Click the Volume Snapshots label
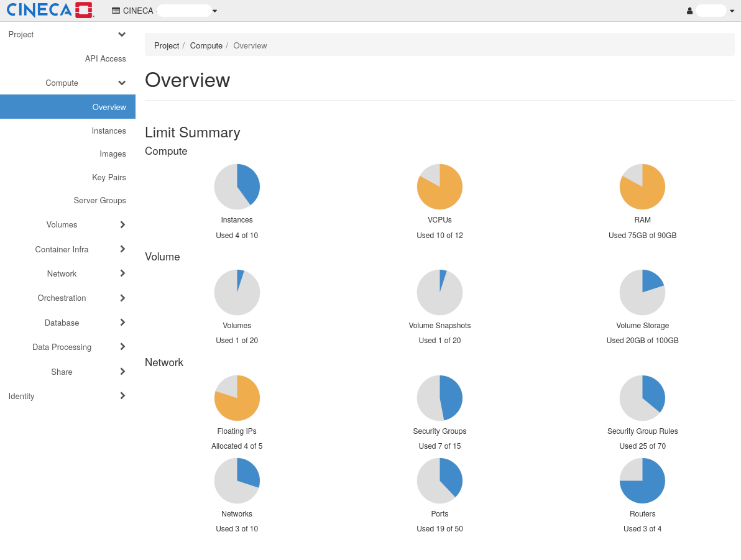The image size is (741, 560). tap(440, 326)
